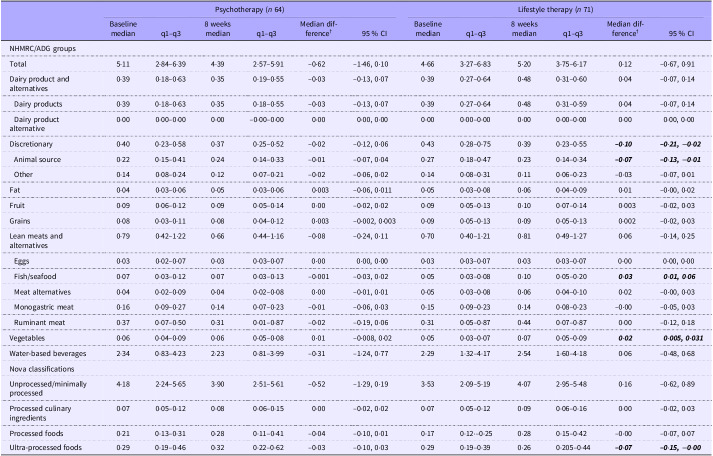Image resolution: width=713 pixels, height=456 pixels.
Task: Select the Animal source sub-row label
Action: point(37,159)
